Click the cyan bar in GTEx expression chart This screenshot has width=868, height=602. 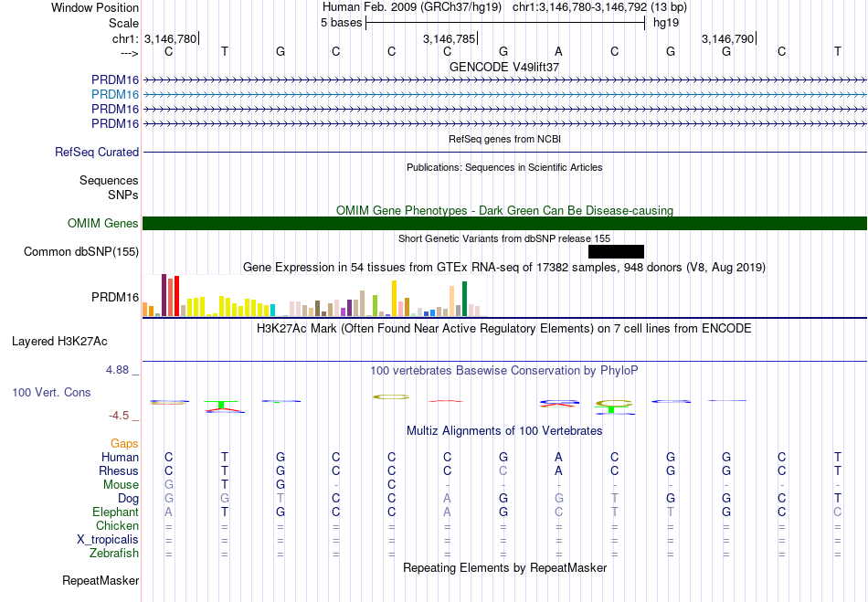point(272,310)
